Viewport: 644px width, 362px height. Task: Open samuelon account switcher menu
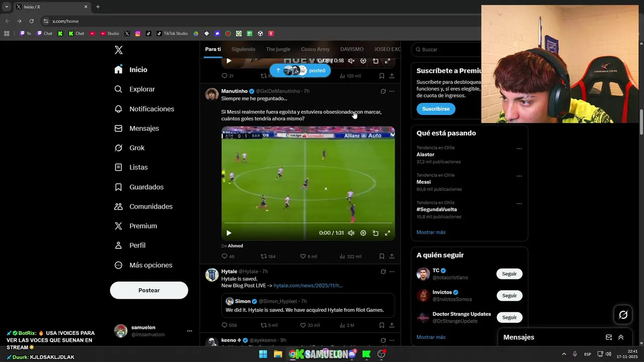(x=153, y=331)
